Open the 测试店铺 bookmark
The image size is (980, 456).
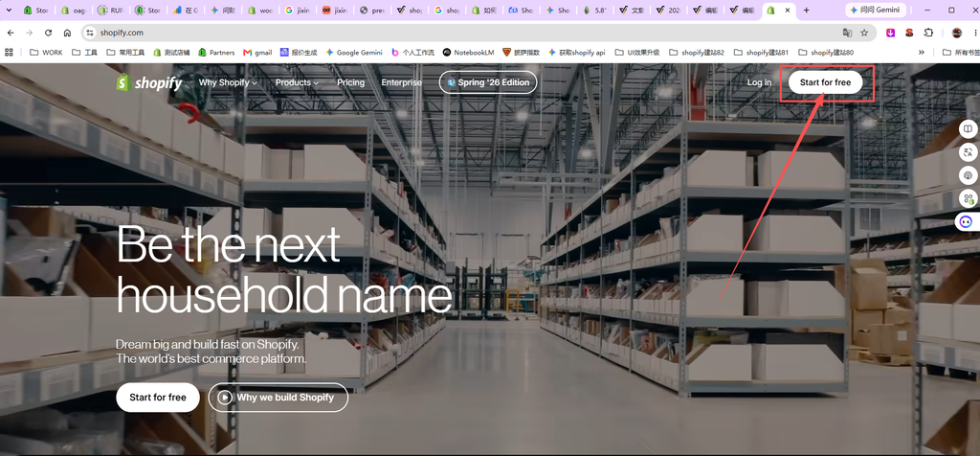point(171,53)
